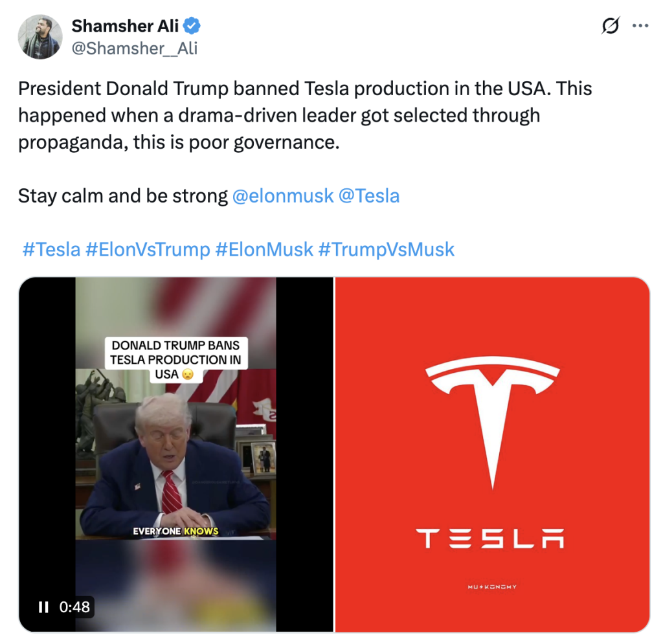This screenshot has width=663, height=644.
Task: Open the three-dot more options menu
Action: 640,26
